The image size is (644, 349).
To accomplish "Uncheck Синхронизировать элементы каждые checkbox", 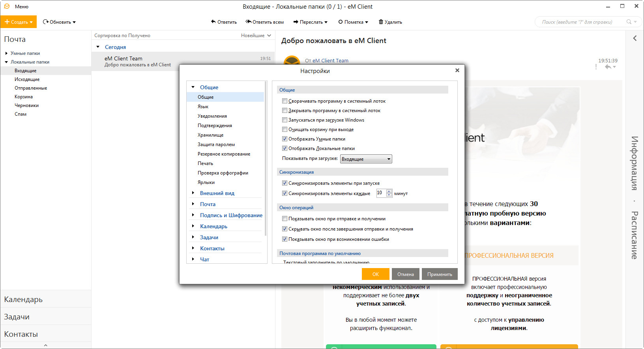I will click(285, 193).
